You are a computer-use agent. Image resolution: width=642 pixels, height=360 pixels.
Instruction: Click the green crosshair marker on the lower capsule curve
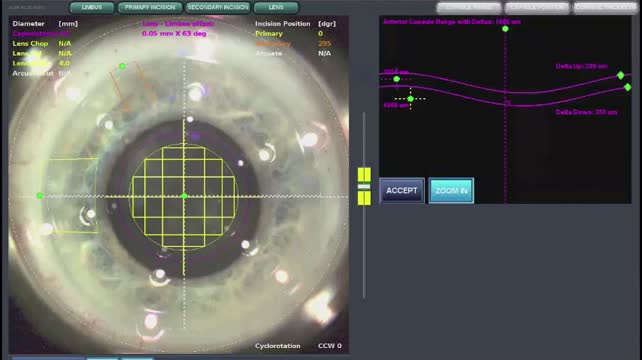410,99
